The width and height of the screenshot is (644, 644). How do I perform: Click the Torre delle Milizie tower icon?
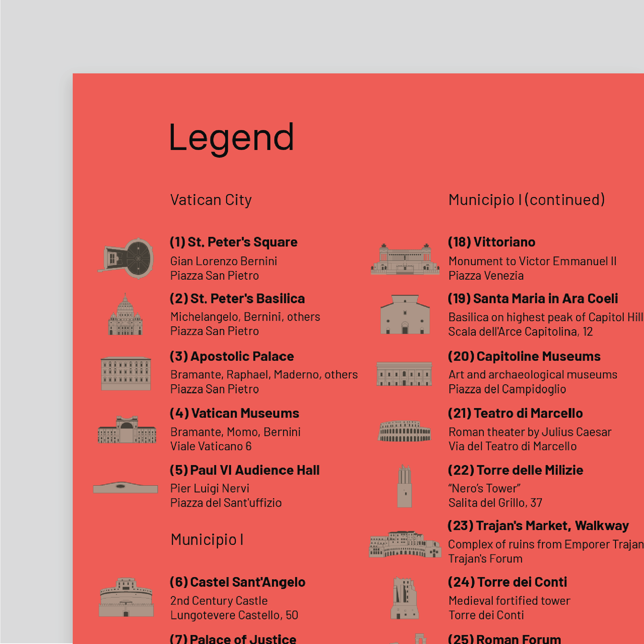coord(404,486)
